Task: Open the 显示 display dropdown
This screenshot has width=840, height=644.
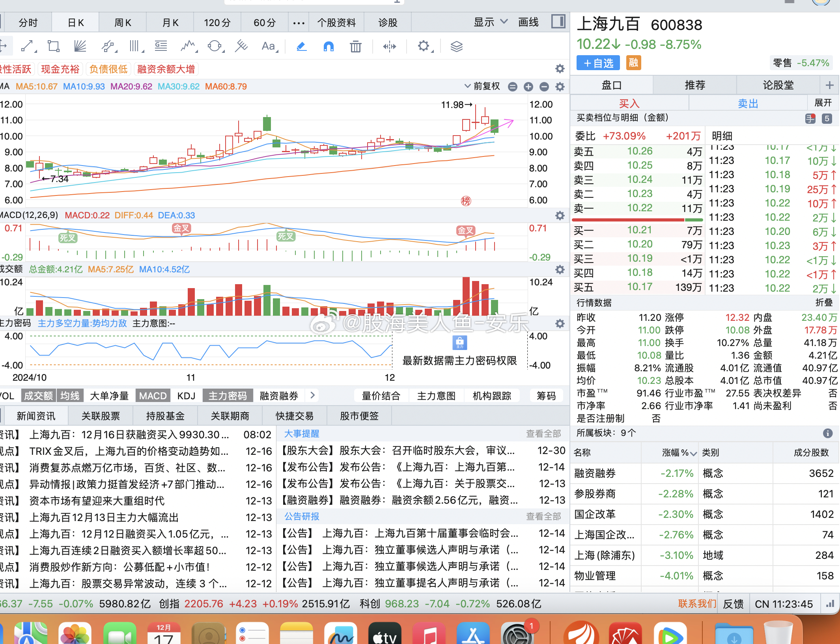Action: click(491, 22)
